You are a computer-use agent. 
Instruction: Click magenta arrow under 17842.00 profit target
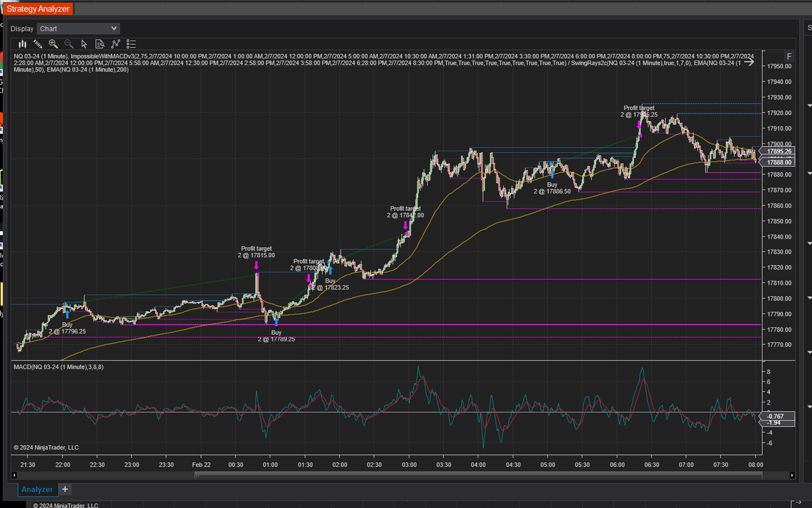[405, 225]
